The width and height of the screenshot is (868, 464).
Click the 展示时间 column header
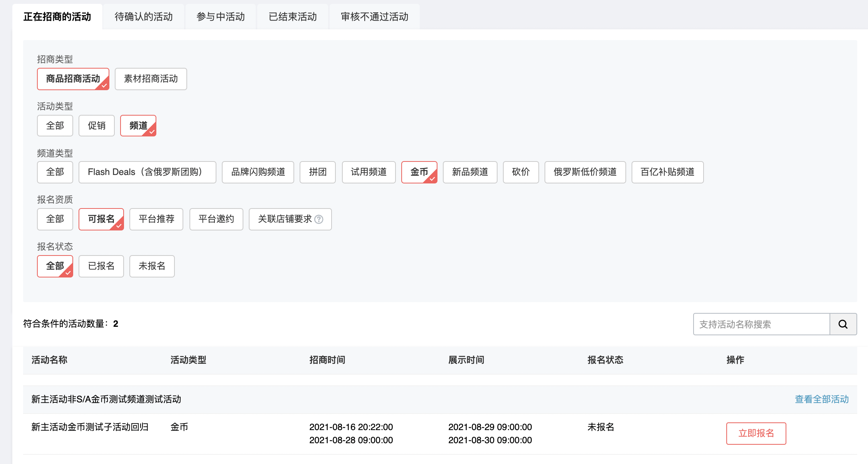pos(466,360)
